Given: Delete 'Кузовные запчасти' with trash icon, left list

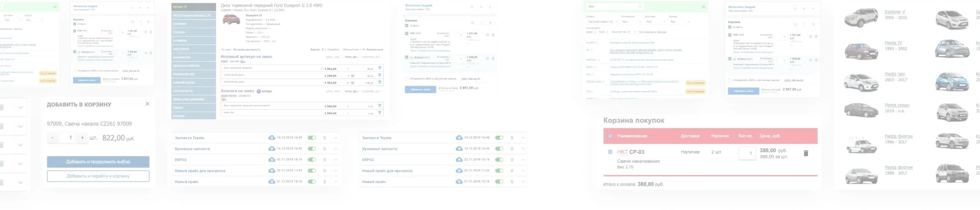Looking at the screenshot, I should click(325, 148).
